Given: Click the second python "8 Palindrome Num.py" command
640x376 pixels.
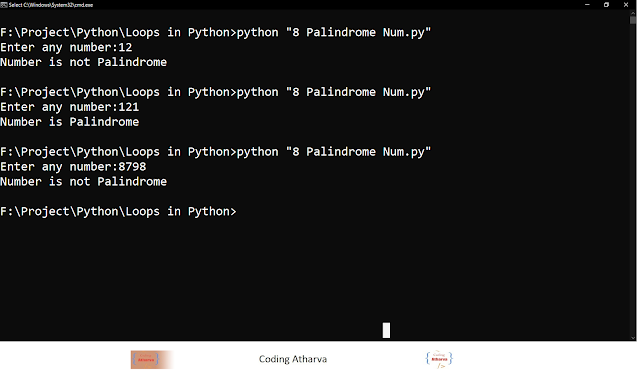Looking at the screenshot, I should (334, 92).
